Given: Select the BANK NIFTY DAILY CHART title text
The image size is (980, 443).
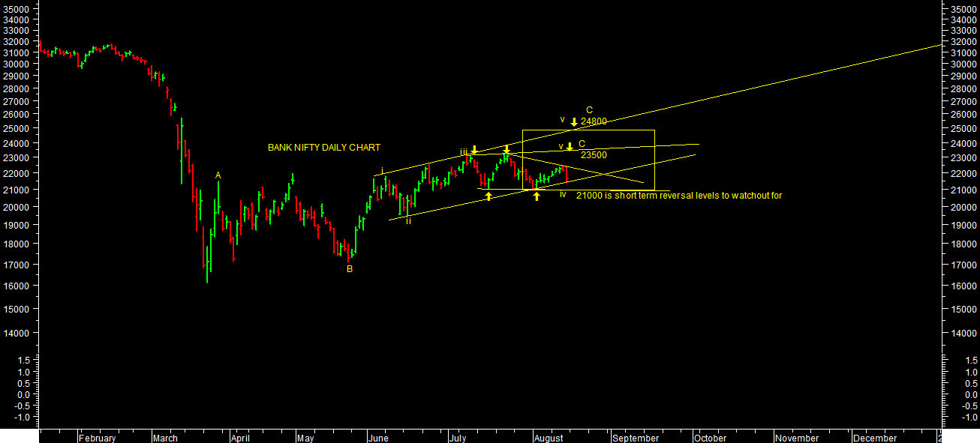Looking at the screenshot, I should click(323, 148).
